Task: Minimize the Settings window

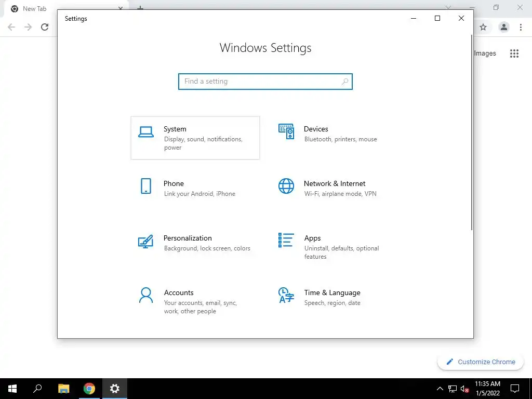Action: (x=414, y=18)
